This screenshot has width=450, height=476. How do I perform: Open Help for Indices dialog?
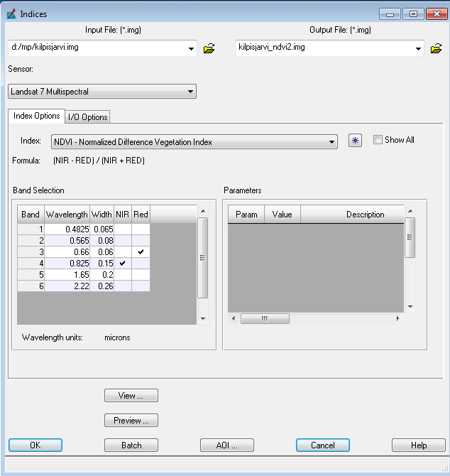click(x=419, y=445)
